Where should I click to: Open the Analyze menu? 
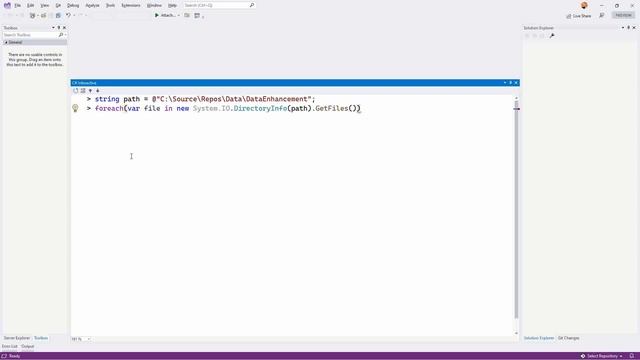[93, 5]
